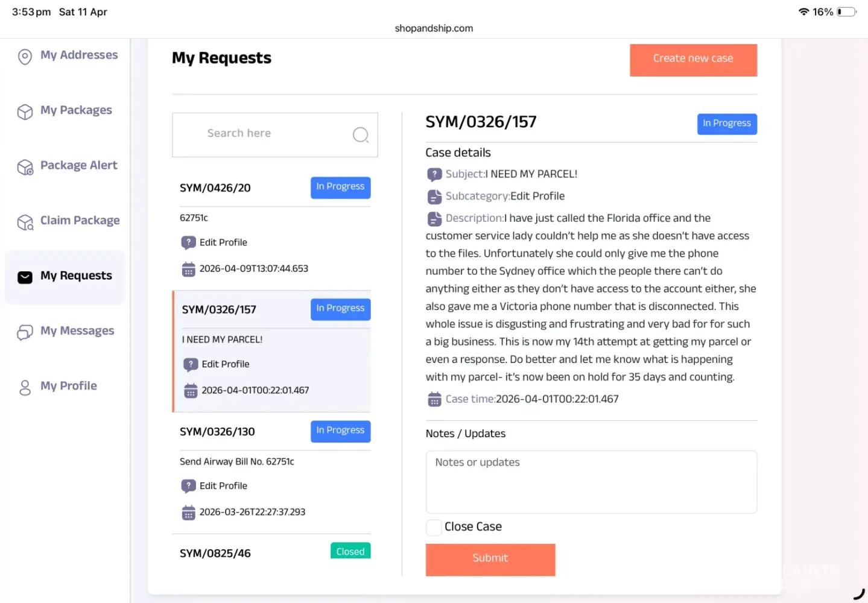Open the My Packages menu item
The height and width of the screenshot is (603, 868).
pyautogui.click(x=76, y=110)
